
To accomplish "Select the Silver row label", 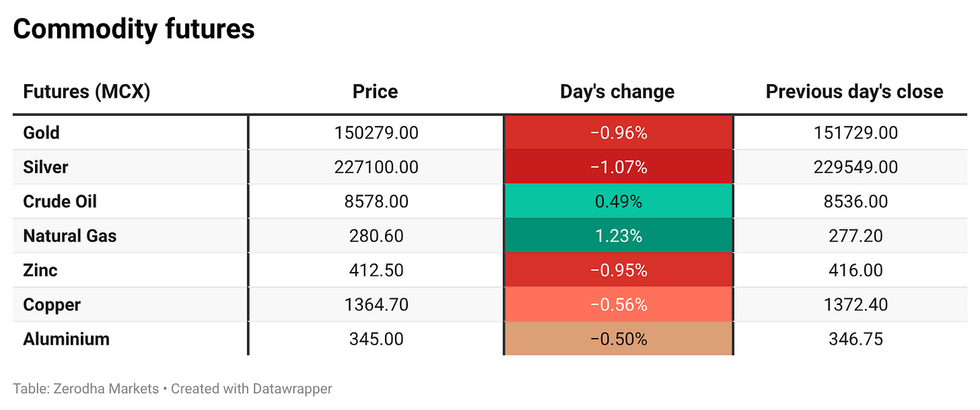I will coord(45,167).
